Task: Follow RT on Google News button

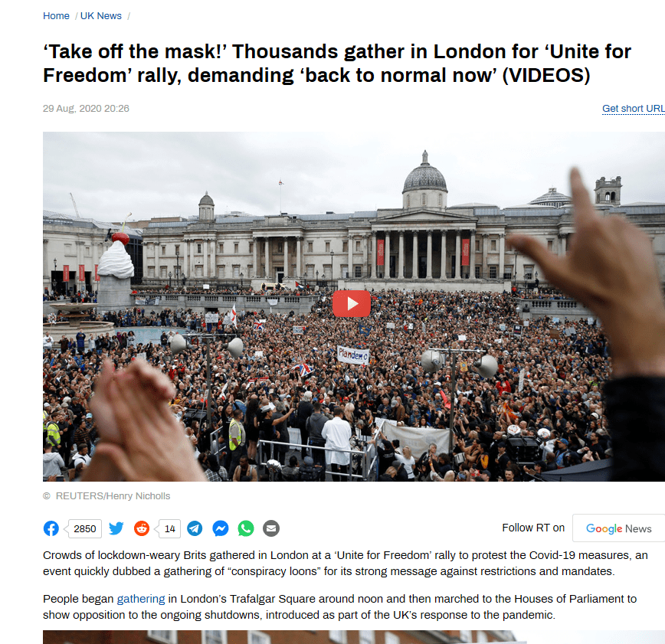Action: pos(619,528)
